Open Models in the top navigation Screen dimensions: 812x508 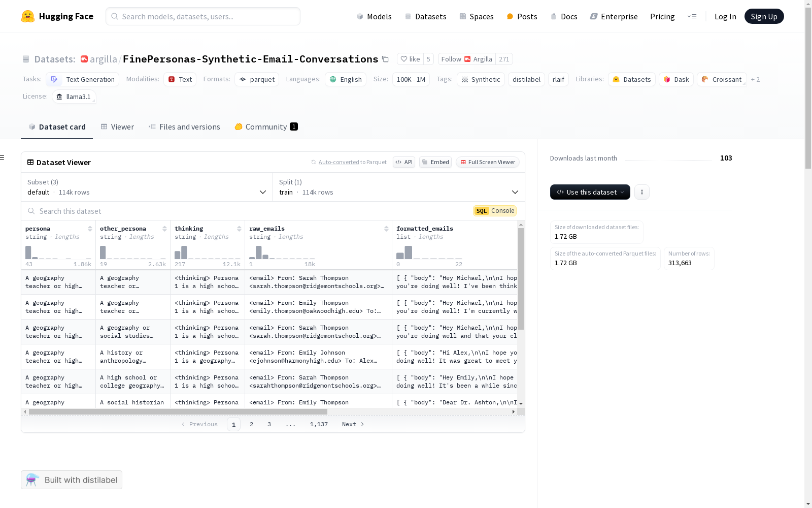[x=374, y=16]
